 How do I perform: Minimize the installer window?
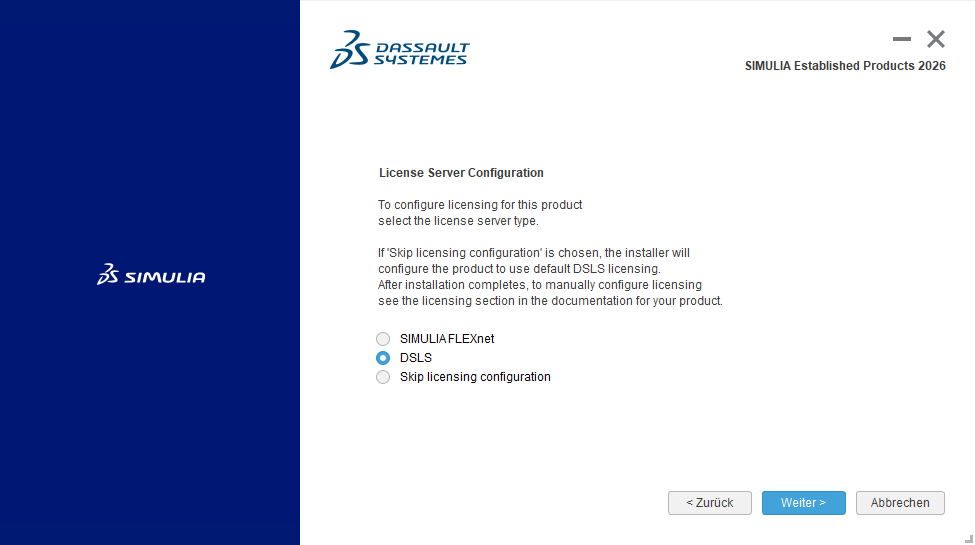tap(902, 40)
